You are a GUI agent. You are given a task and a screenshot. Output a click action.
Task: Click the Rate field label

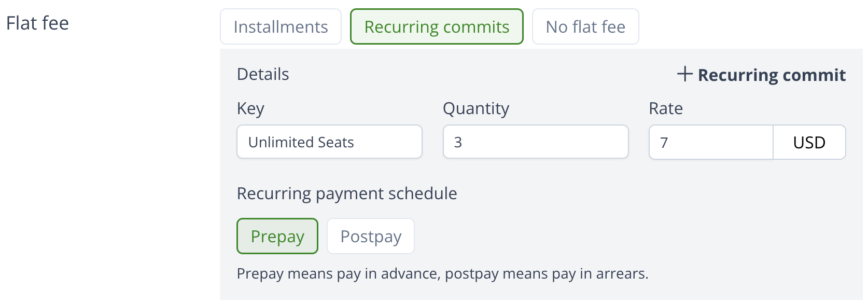tap(666, 108)
